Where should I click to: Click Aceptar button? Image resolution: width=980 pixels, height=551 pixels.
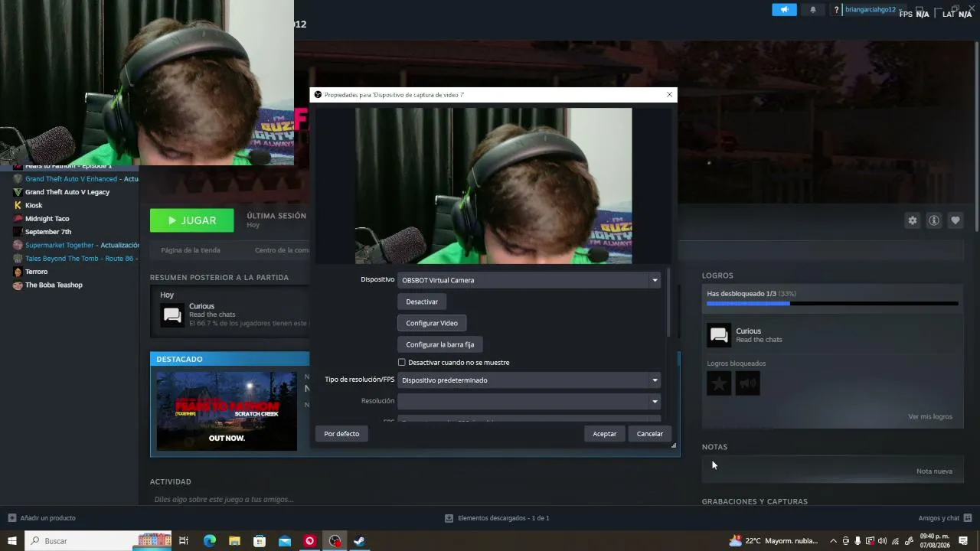click(605, 434)
